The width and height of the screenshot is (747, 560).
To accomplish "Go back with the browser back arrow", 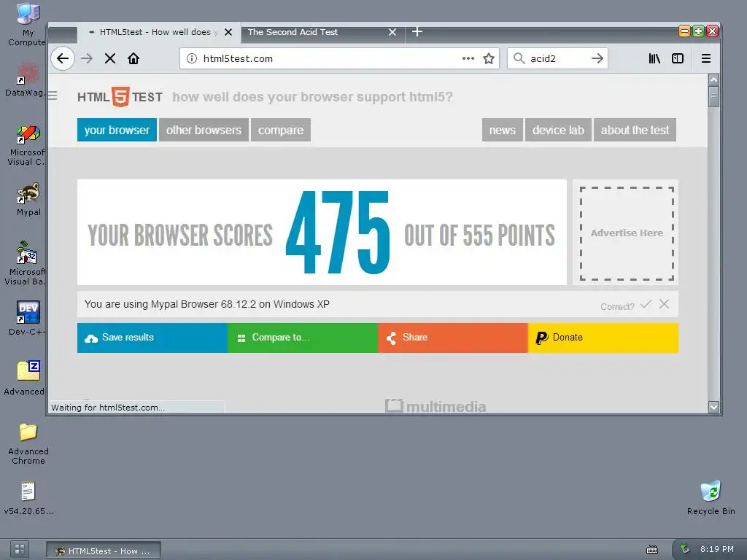I will (63, 58).
